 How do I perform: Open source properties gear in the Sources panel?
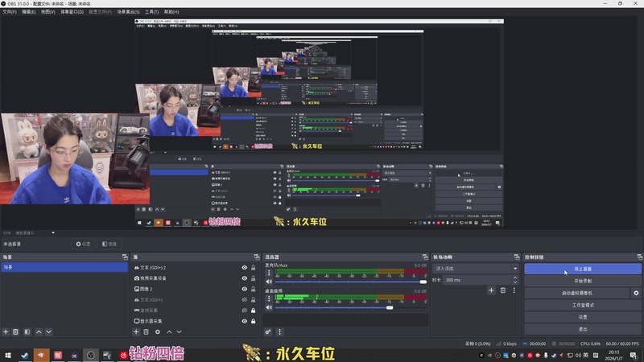tap(158, 331)
